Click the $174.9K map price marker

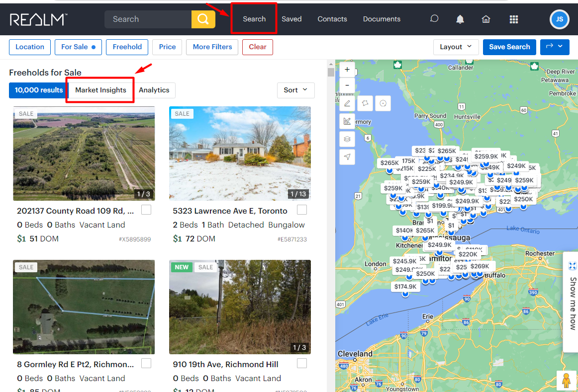tap(405, 287)
